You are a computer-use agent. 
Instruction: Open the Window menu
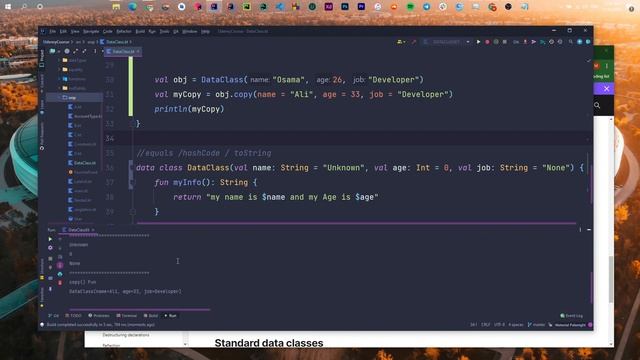tap(189, 31)
